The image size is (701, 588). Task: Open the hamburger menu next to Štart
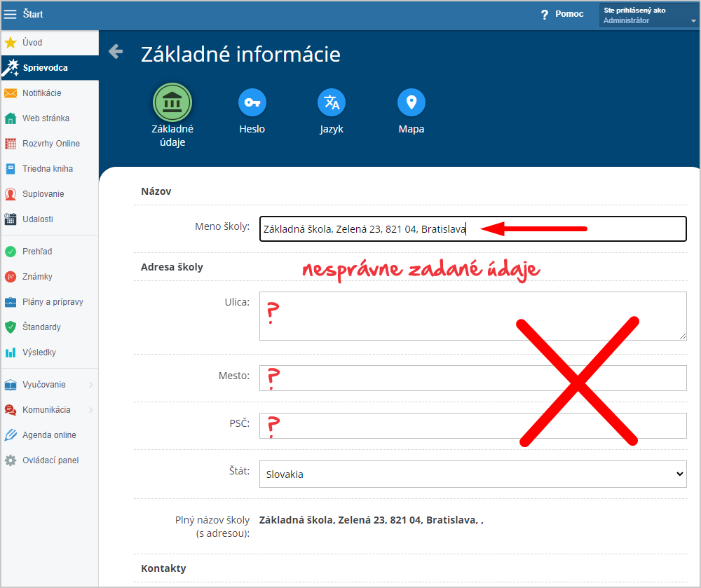[x=10, y=14]
